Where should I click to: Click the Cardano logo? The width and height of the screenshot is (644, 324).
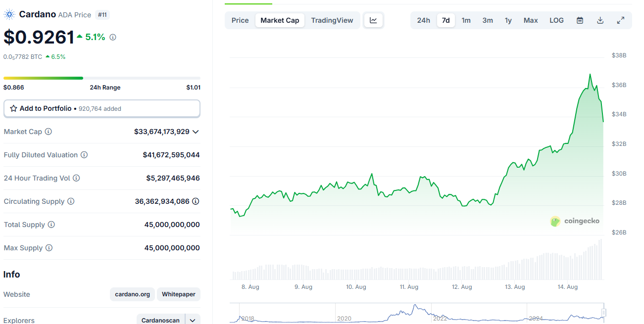pyautogui.click(x=9, y=14)
